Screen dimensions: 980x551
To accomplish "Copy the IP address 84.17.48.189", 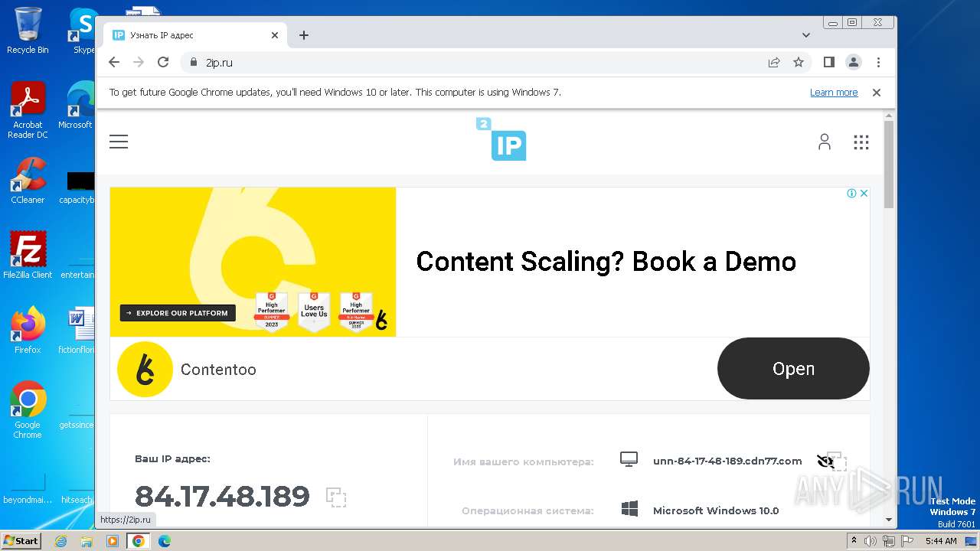I will (x=336, y=497).
